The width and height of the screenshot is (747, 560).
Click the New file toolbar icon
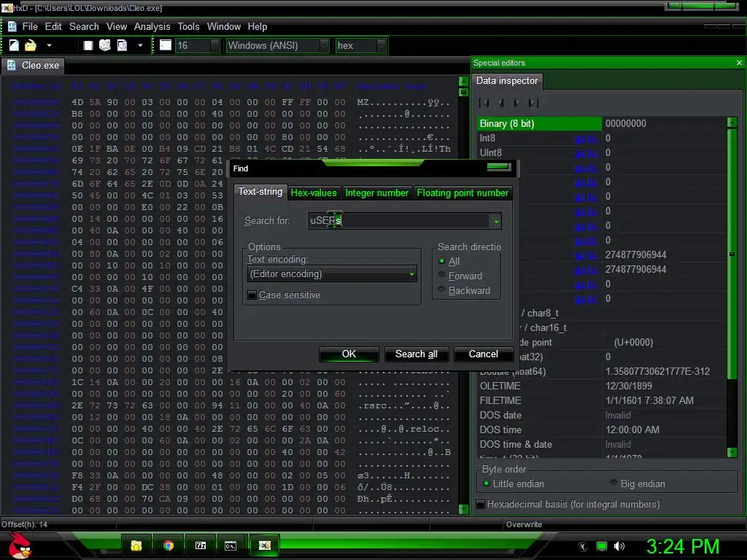pyautogui.click(x=14, y=45)
